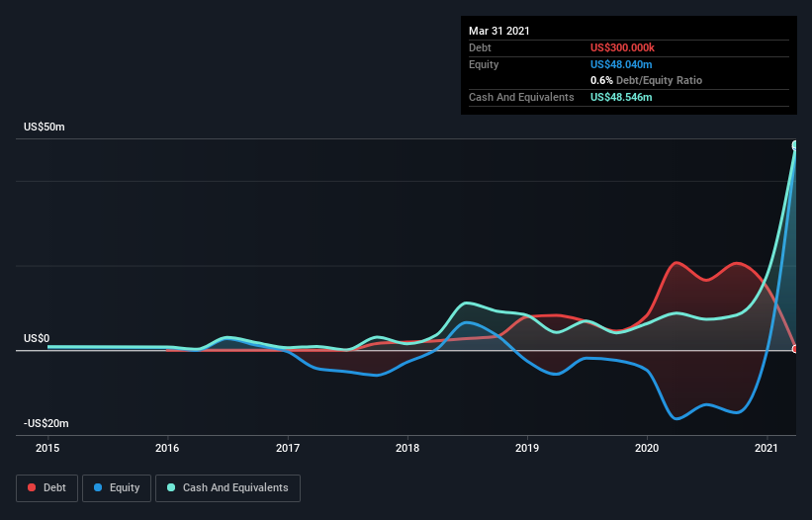The height and width of the screenshot is (520, 812).
Task: Click the US$300.000k debt value
Action: [x=622, y=47]
